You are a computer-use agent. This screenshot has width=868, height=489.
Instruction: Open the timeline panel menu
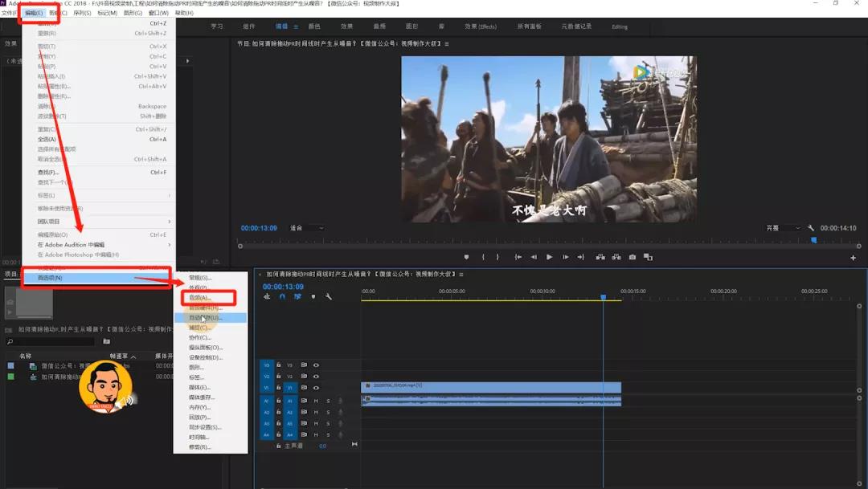pos(461,275)
